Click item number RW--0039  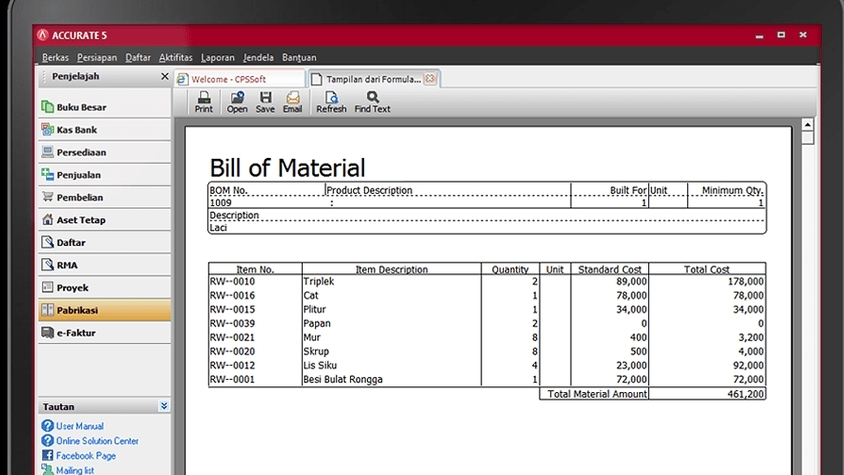point(232,324)
